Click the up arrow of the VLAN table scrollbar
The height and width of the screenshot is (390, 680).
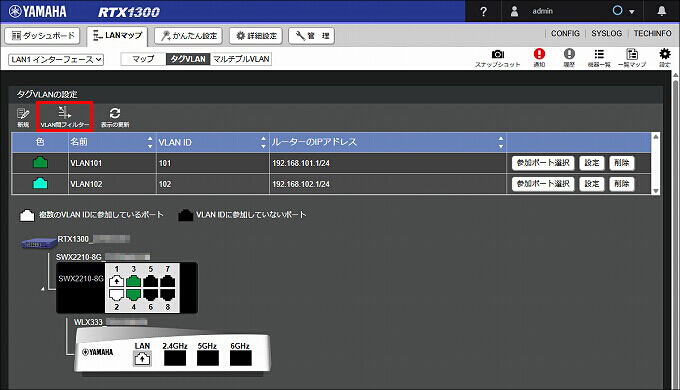(x=656, y=137)
